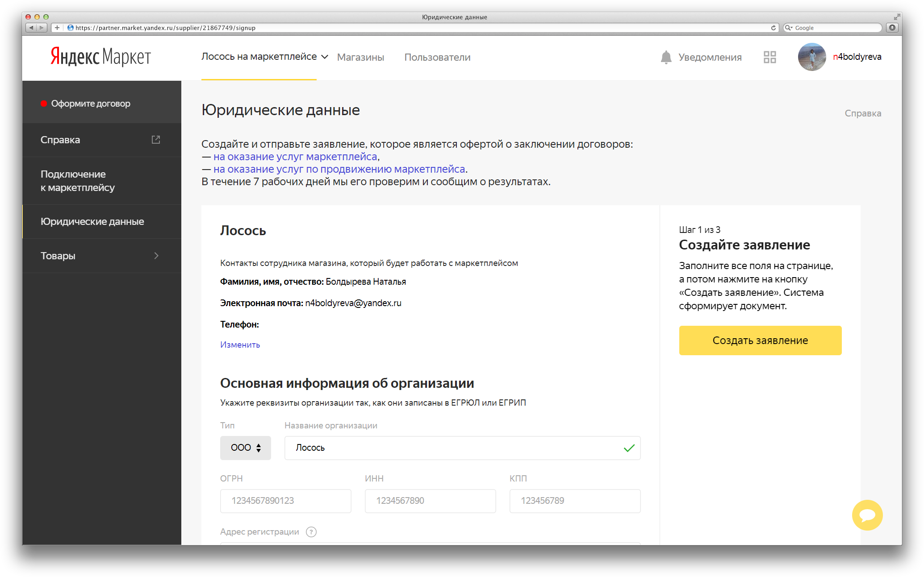Open the Уведомления bell icon
The height and width of the screenshot is (577, 924).
[x=665, y=57]
